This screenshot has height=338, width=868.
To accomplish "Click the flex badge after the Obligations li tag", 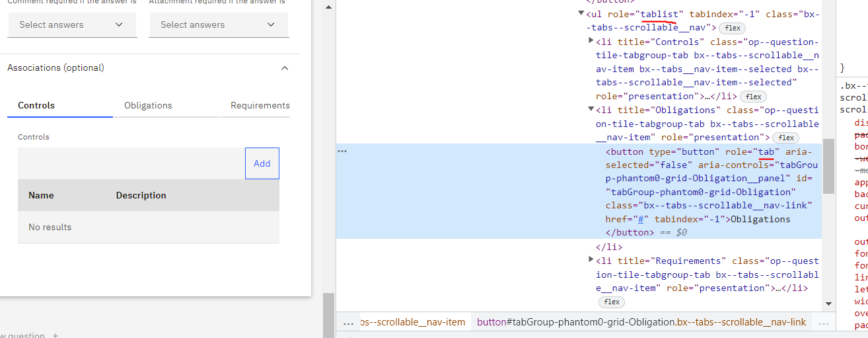I will tap(785, 138).
